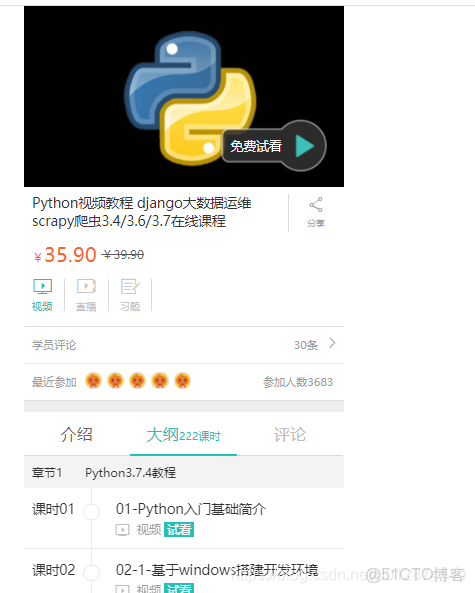Click the timeline circle for 课时01
This screenshot has width=475, height=593.
tap(92, 512)
